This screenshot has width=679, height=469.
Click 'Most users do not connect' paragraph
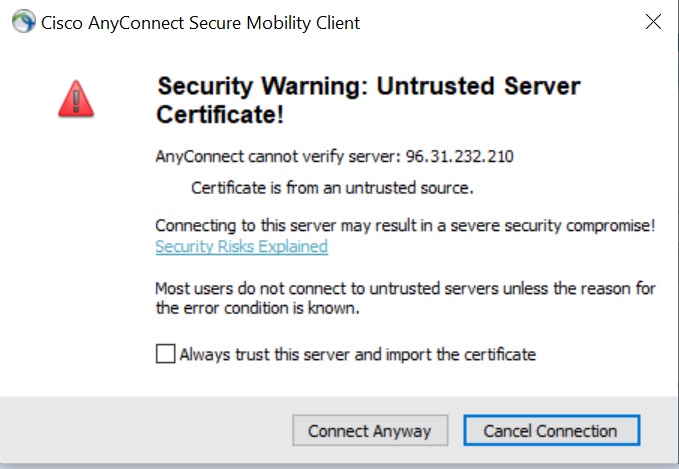(x=405, y=298)
